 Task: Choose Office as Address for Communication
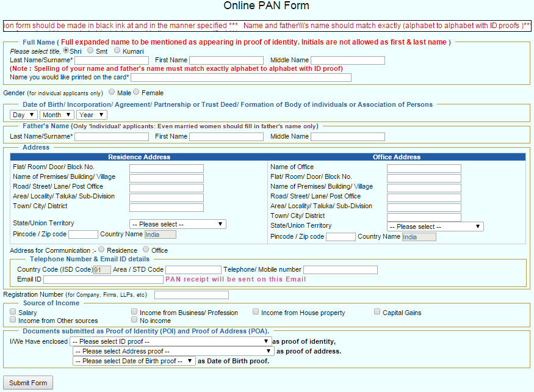point(145,249)
